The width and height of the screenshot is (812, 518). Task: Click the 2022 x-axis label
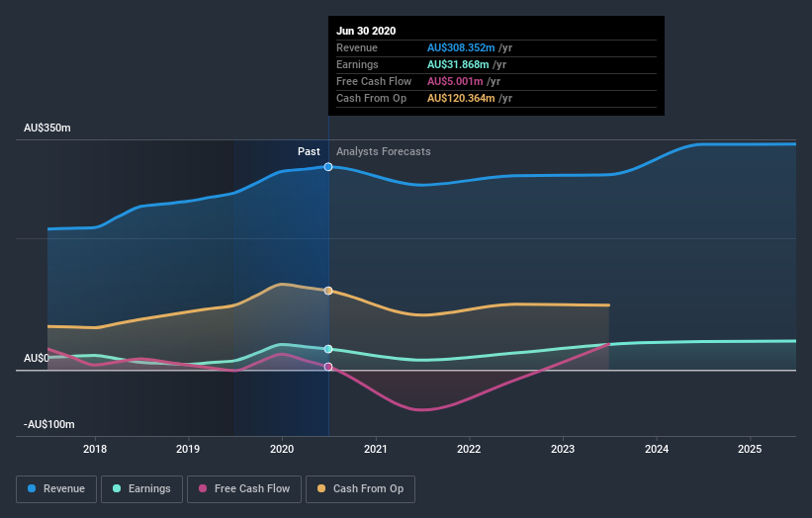(x=469, y=449)
